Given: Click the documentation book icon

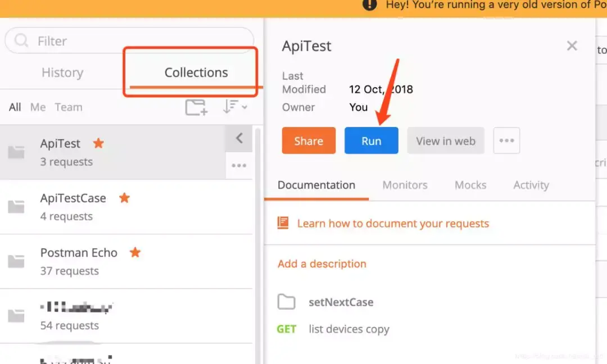Looking at the screenshot, I should [x=283, y=223].
